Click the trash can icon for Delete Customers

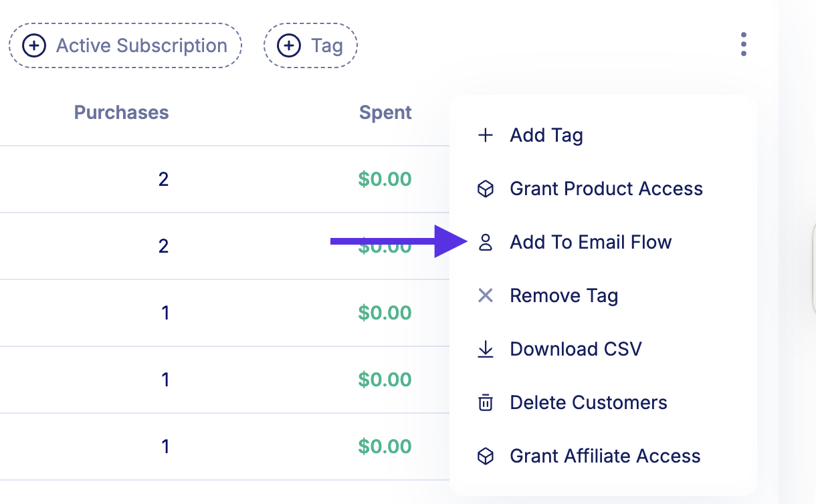486,402
